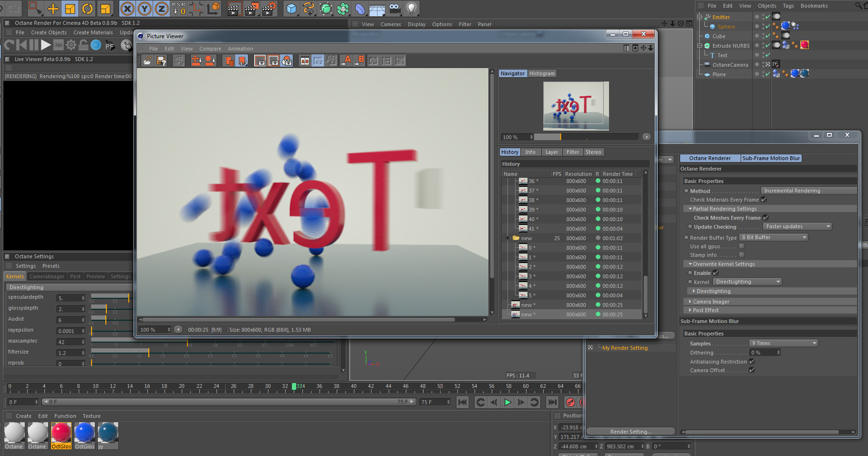Viewport: 868px width, 456px height.
Task: Adjust the Navigator zoom slider
Action: point(586,137)
